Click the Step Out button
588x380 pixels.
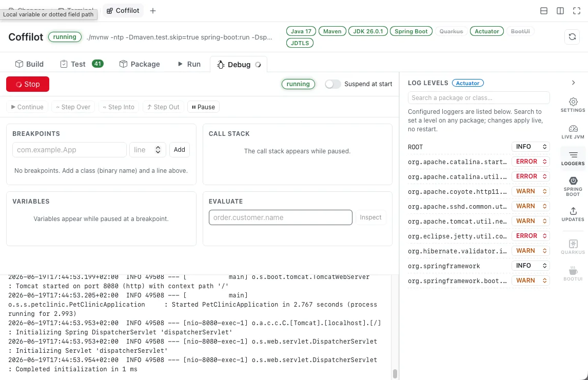[x=163, y=107]
